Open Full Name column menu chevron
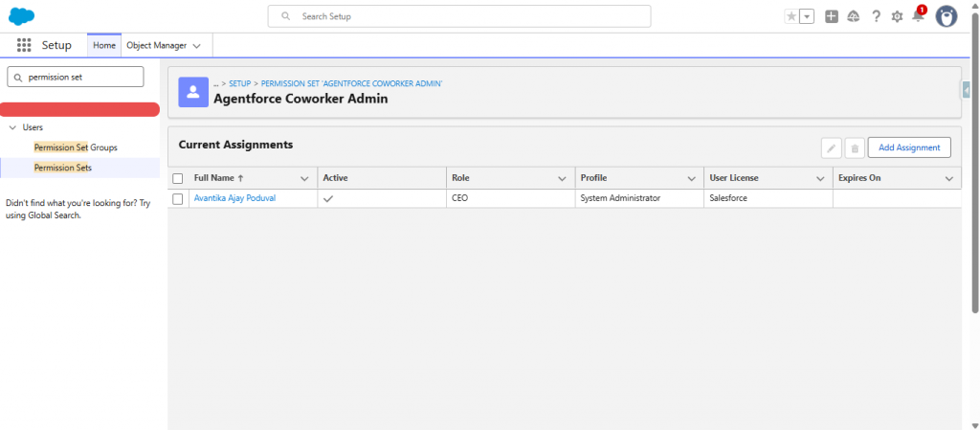980x430 pixels. (304, 179)
